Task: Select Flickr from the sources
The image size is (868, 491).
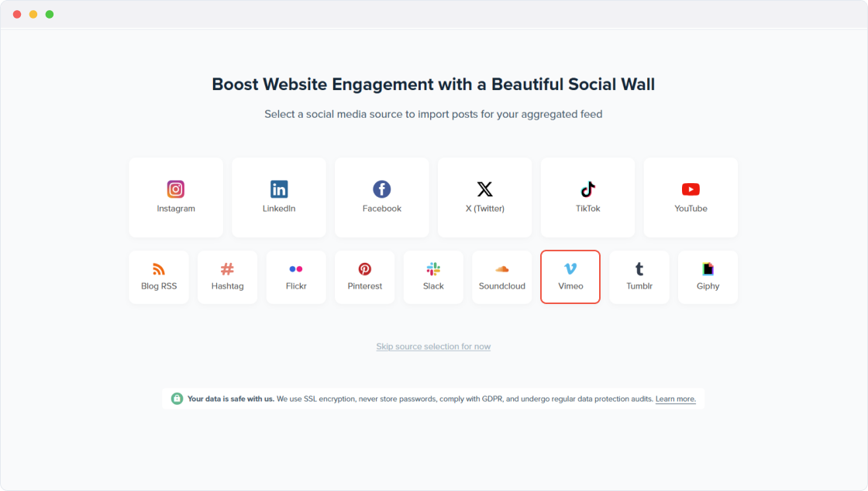Action: pos(296,277)
